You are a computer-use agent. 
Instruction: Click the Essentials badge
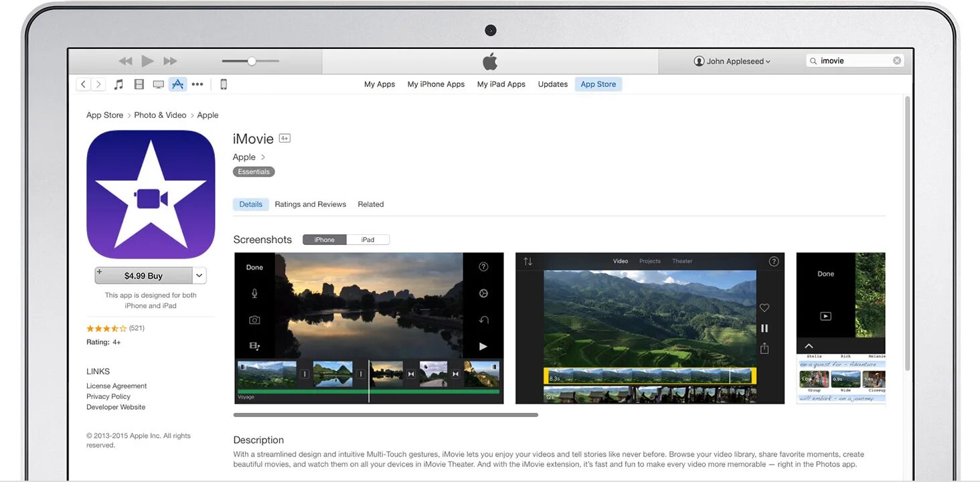pos(254,172)
